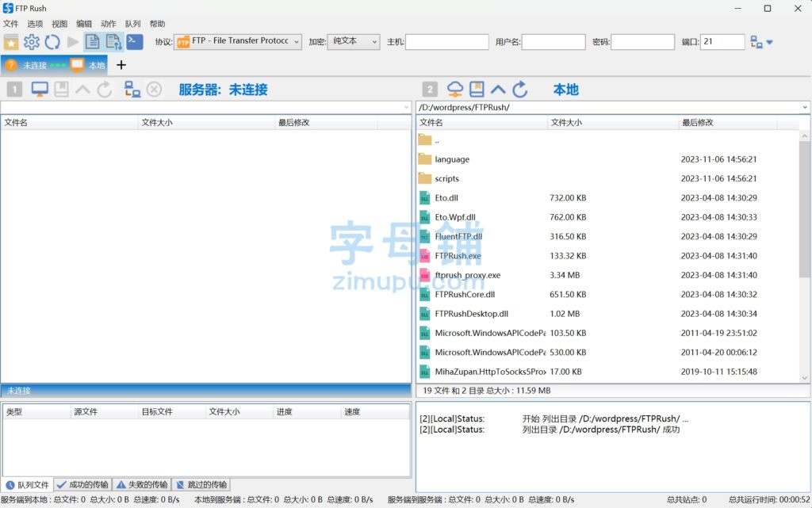Viewport: 812px width, 508px height.
Task: Click the 用户名 username input field
Action: pyautogui.click(x=553, y=41)
